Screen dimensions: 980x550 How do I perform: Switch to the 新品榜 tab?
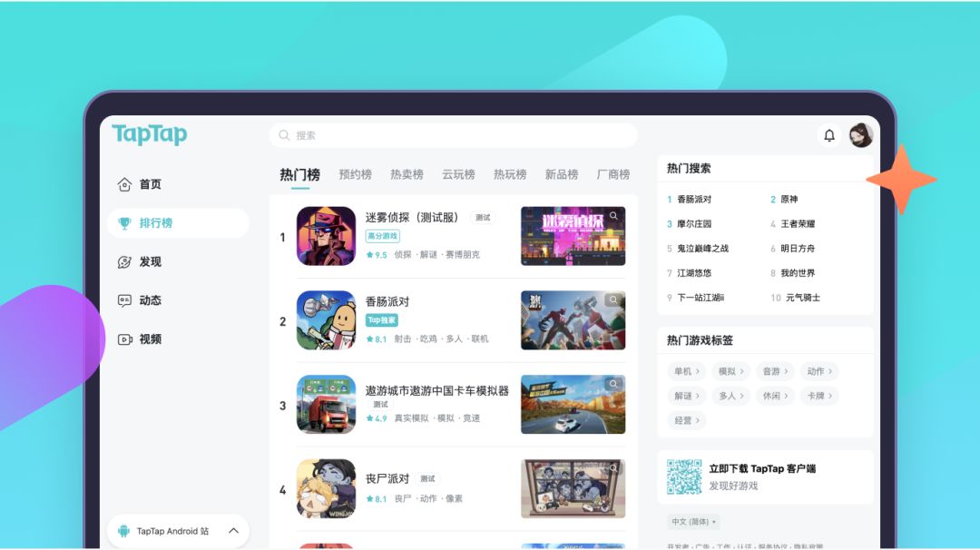point(562,174)
